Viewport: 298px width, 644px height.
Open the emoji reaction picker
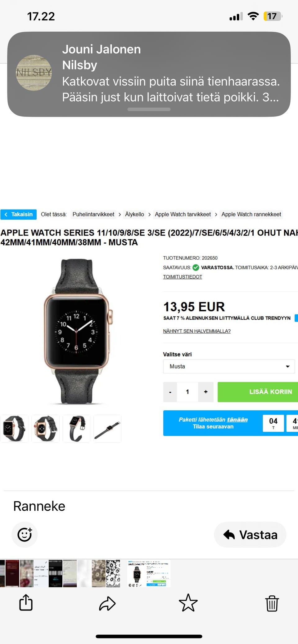pos(25,535)
